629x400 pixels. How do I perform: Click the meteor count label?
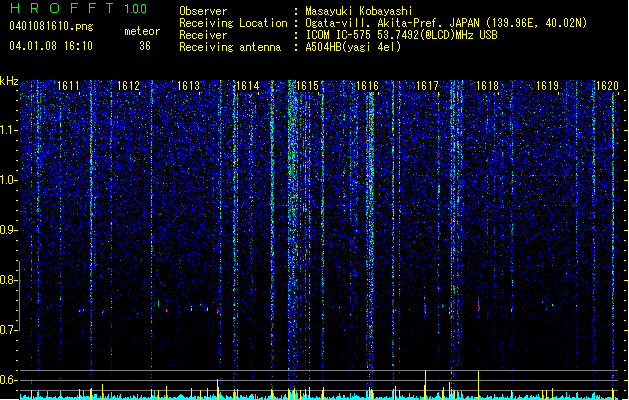142,31
